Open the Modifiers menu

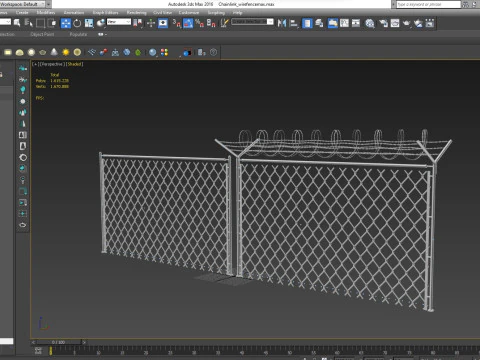[x=46, y=13]
